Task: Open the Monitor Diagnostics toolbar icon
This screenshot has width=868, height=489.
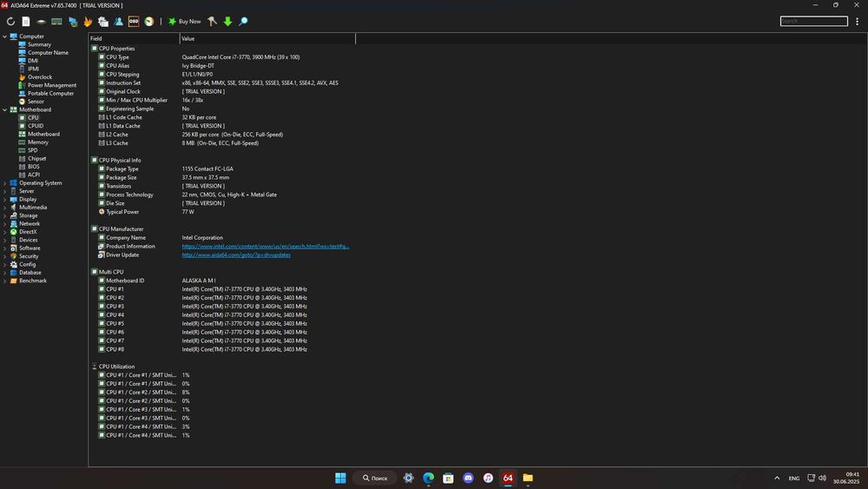Action: pos(73,22)
